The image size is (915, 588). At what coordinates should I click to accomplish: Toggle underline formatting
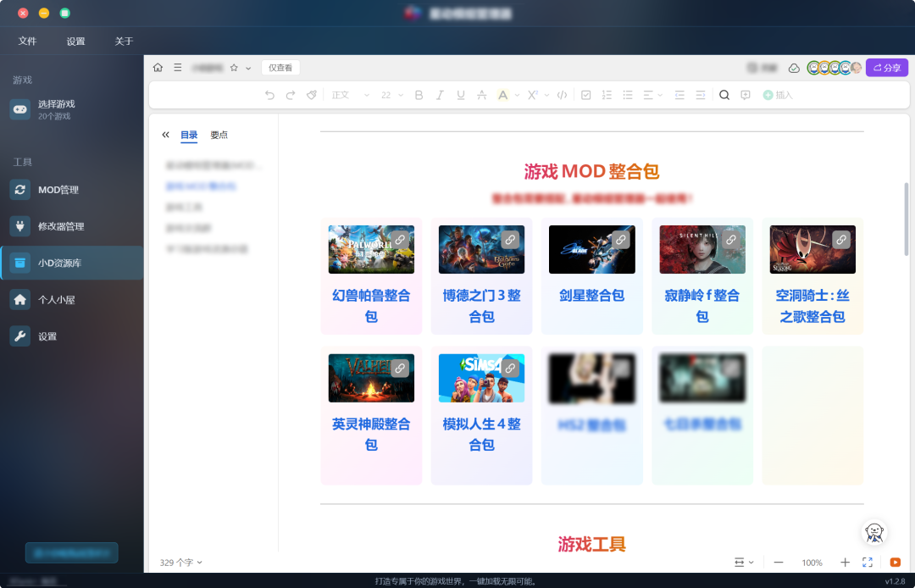[x=460, y=95]
